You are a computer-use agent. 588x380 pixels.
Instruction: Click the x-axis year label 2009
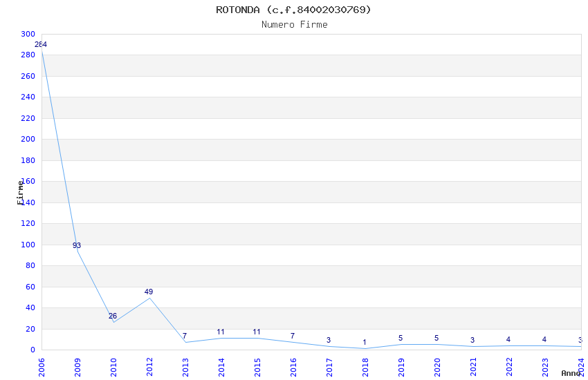coord(77,368)
